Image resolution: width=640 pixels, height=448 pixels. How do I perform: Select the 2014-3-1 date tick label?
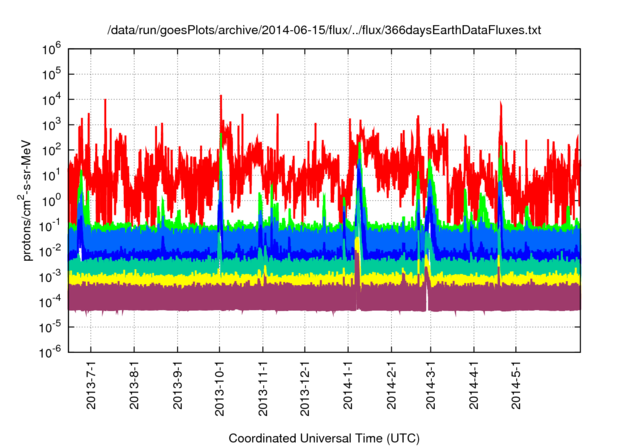pyautogui.click(x=431, y=385)
